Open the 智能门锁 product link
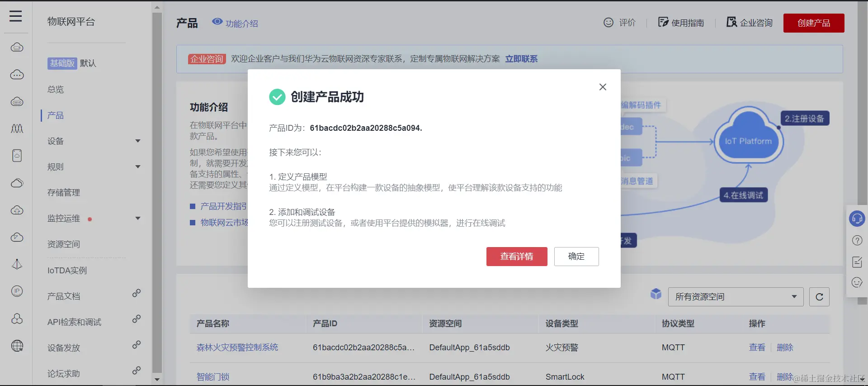The image size is (868, 386). click(213, 376)
